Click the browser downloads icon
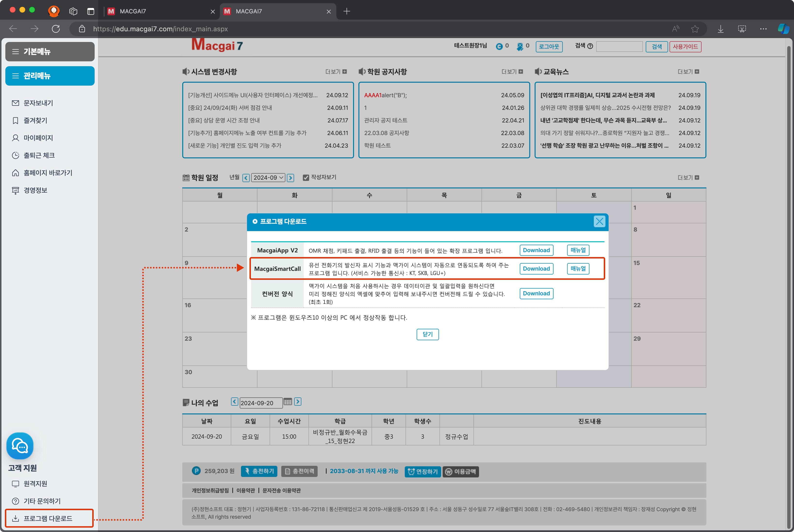The height and width of the screenshot is (532, 794). 720,29
